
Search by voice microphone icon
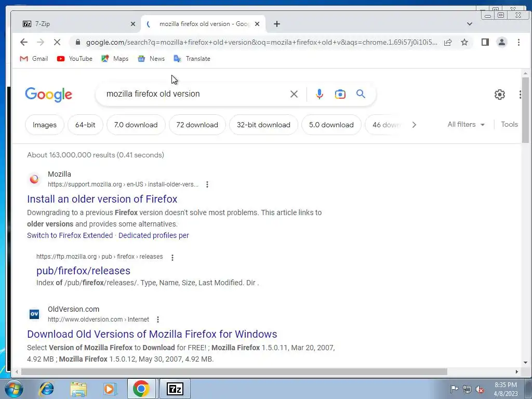320,94
